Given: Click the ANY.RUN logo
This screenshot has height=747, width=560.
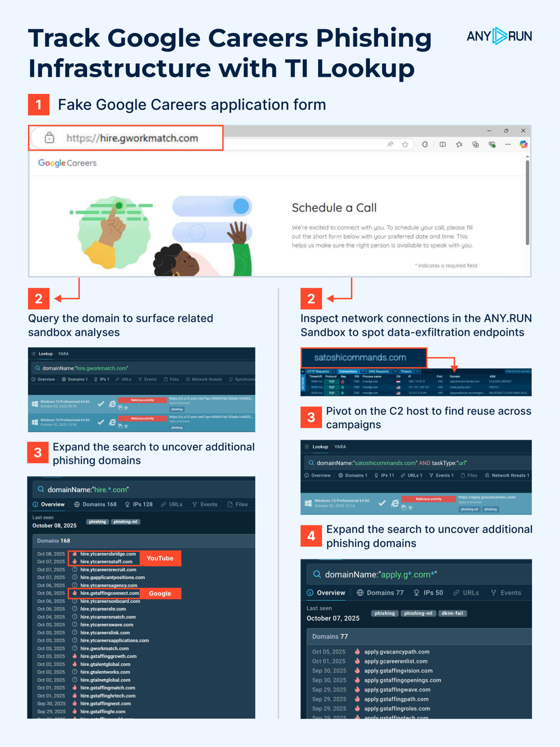Looking at the screenshot, I should coord(499,36).
